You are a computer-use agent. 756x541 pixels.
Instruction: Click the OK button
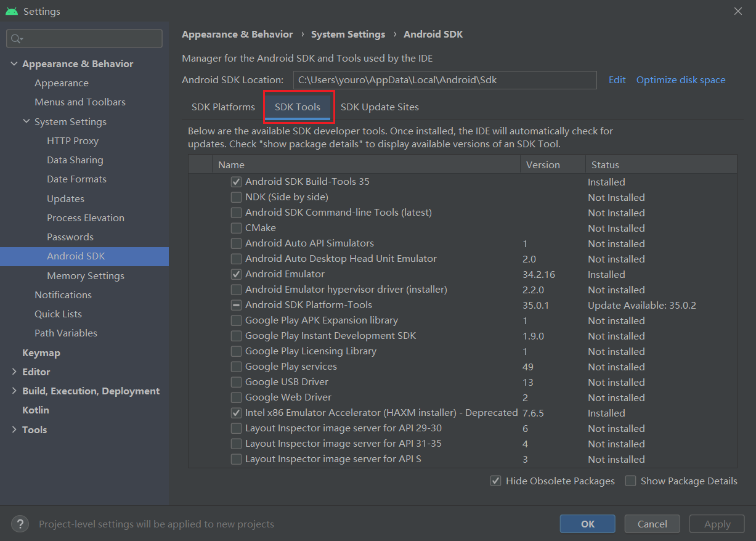pyautogui.click(x=587, y=524)
